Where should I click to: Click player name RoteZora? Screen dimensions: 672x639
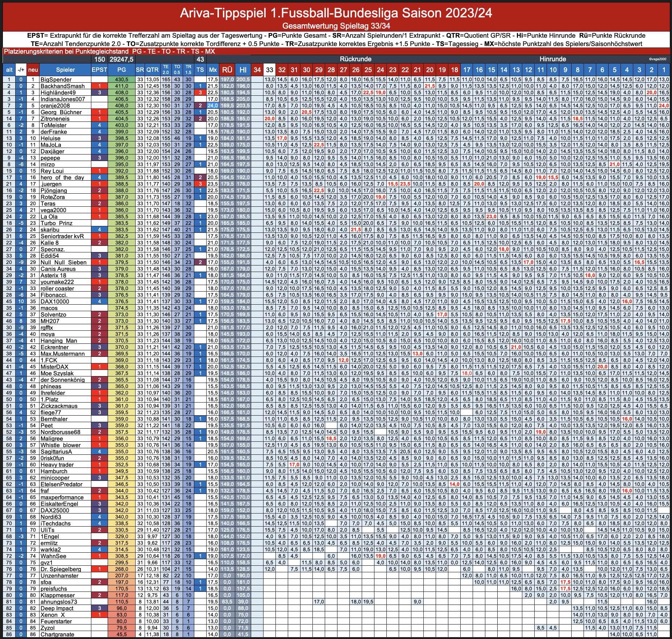(x=53, y=197)
